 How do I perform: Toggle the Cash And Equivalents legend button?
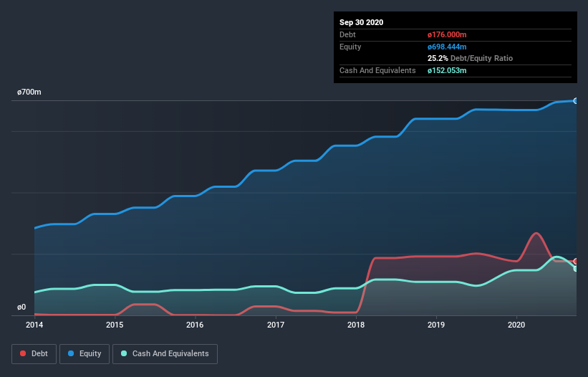pos(165,354)
